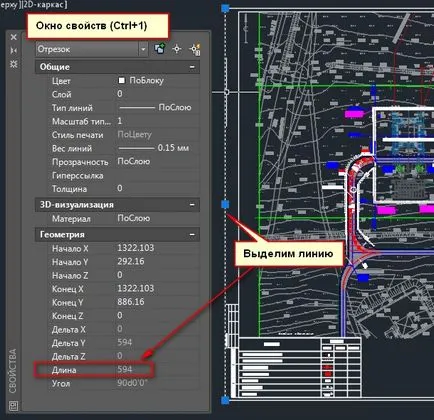Click the bottom blue grip of the selected line
The image size is (434, 420).
click(225, 400)
